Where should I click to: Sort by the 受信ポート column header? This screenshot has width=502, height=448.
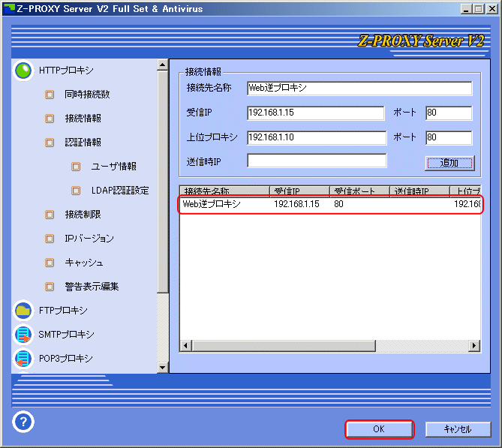[x=359, y=191]
